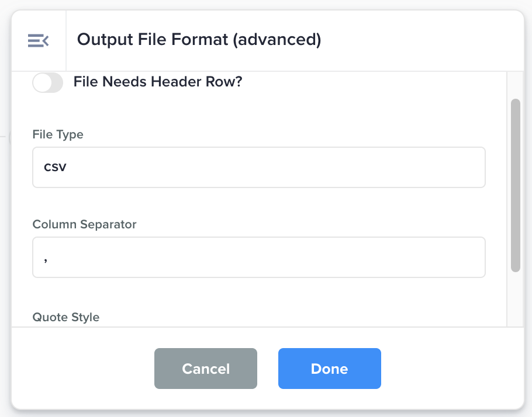Image resolution: width=532 pixels, height=417 pixels.
Task: Click the collapse menu icon in header
Action: 38,40
